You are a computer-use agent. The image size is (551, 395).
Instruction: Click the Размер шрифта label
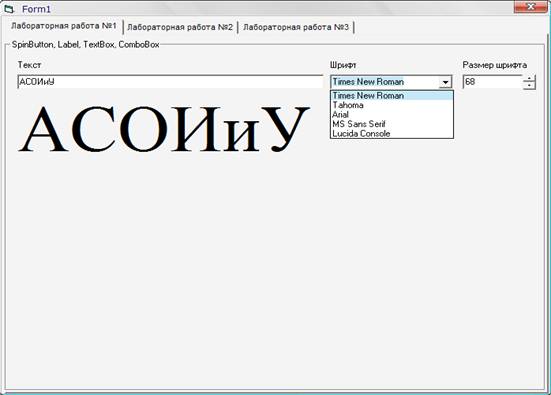(x=494, y=65)
